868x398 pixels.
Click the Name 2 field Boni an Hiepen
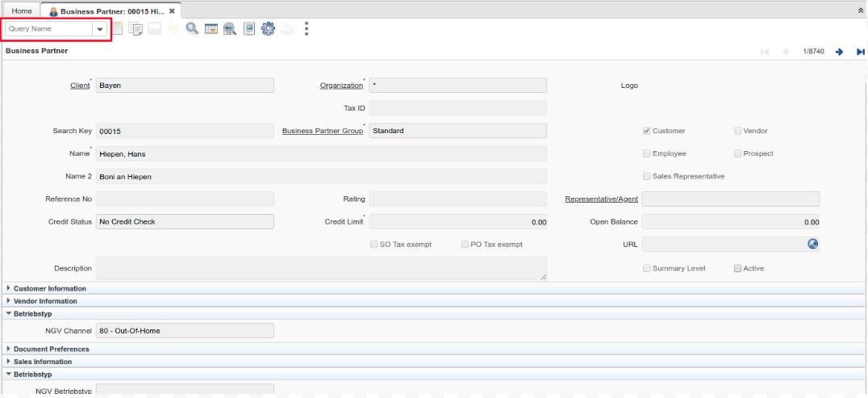click(x=321, y=176)
